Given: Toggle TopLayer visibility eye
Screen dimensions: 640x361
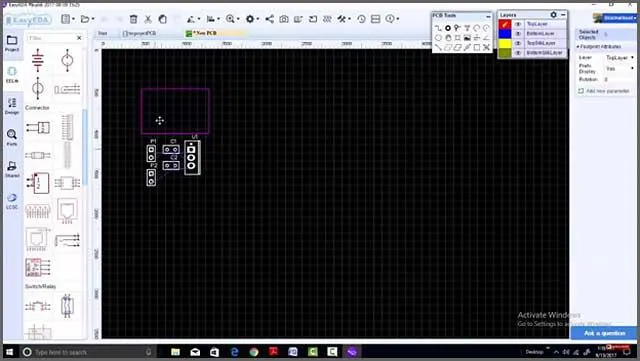Looking at the screenshot, I should pyautogui.click(x=518, y=24).
